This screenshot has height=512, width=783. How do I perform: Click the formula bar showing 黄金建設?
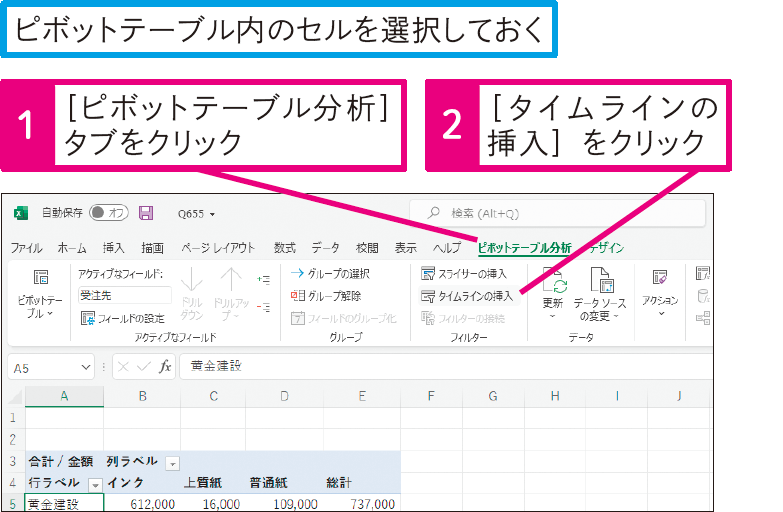pyautogui.click(x=445, y=366)
